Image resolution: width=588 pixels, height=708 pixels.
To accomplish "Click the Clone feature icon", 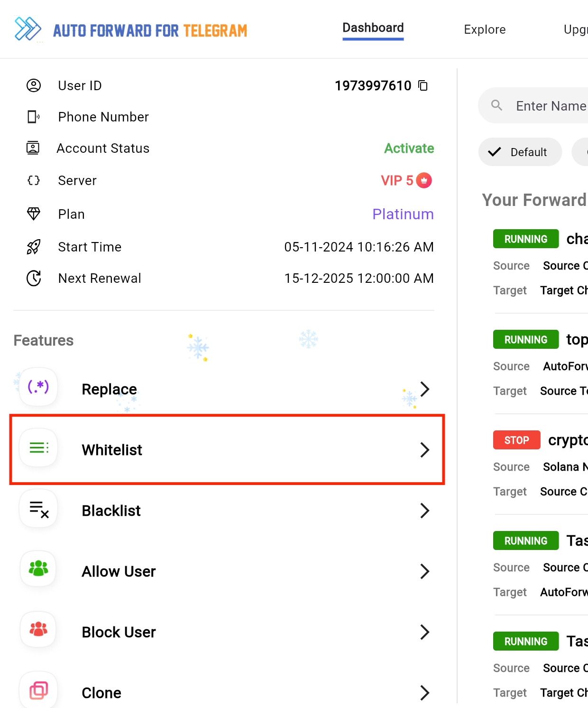I will tap(38, 690).
